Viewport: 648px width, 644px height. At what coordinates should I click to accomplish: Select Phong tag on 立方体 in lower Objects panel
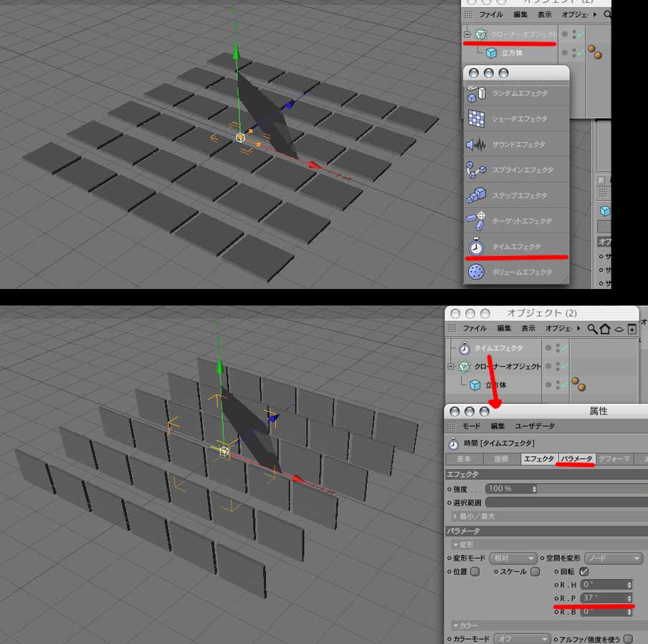(x=578, y=384)
